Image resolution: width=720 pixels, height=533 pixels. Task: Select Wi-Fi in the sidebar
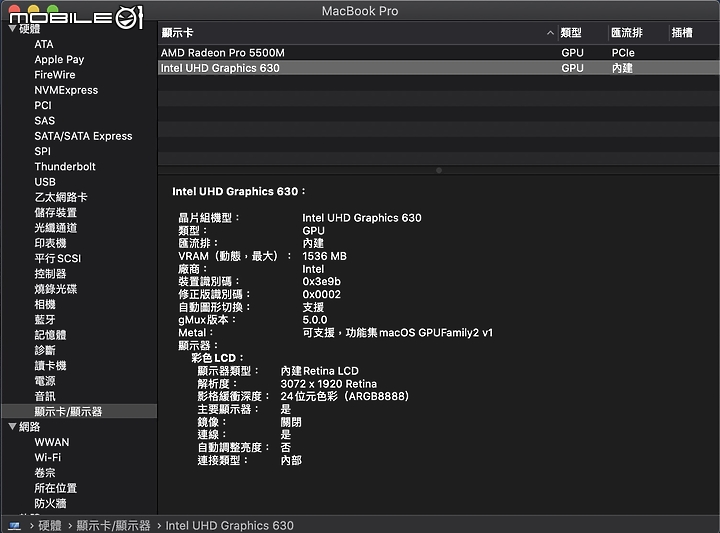tap(47, 457)
